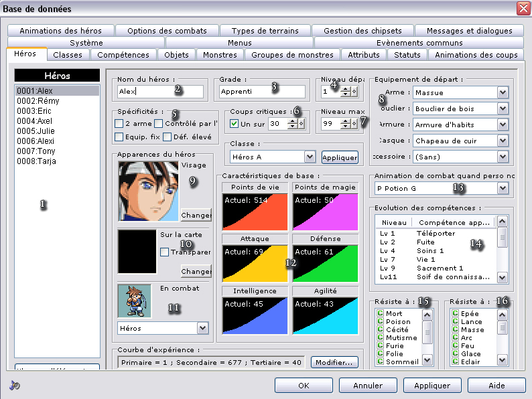The width and height of the screenshot is (532, 399).
Task: Open the Attaque curve graph
Action: 255,263
